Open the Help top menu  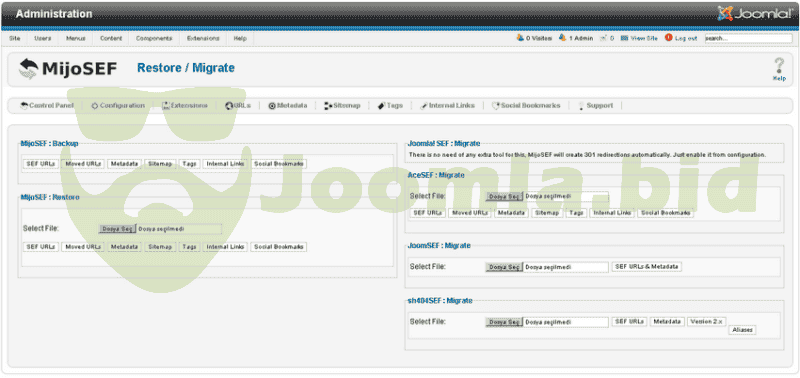(240, 38)
